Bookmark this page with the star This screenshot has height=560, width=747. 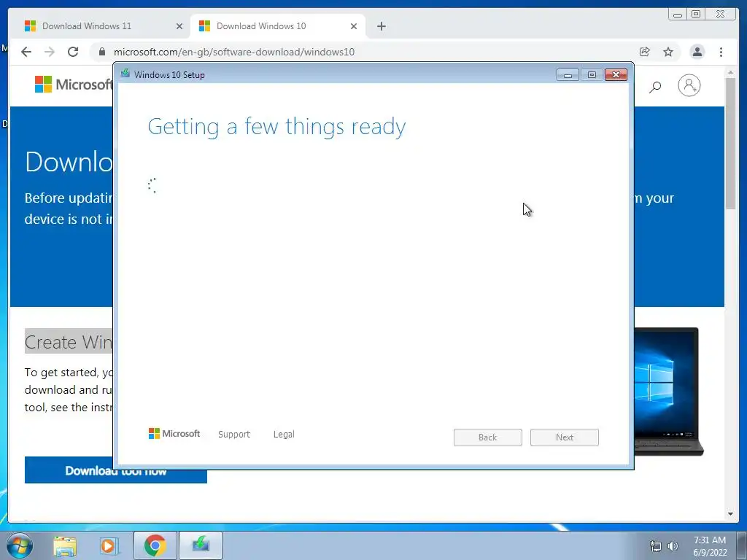click(668, 52)
